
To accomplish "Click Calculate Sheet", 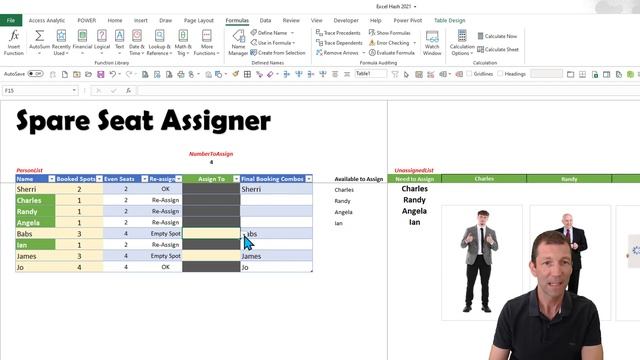I will pos(498,49).
